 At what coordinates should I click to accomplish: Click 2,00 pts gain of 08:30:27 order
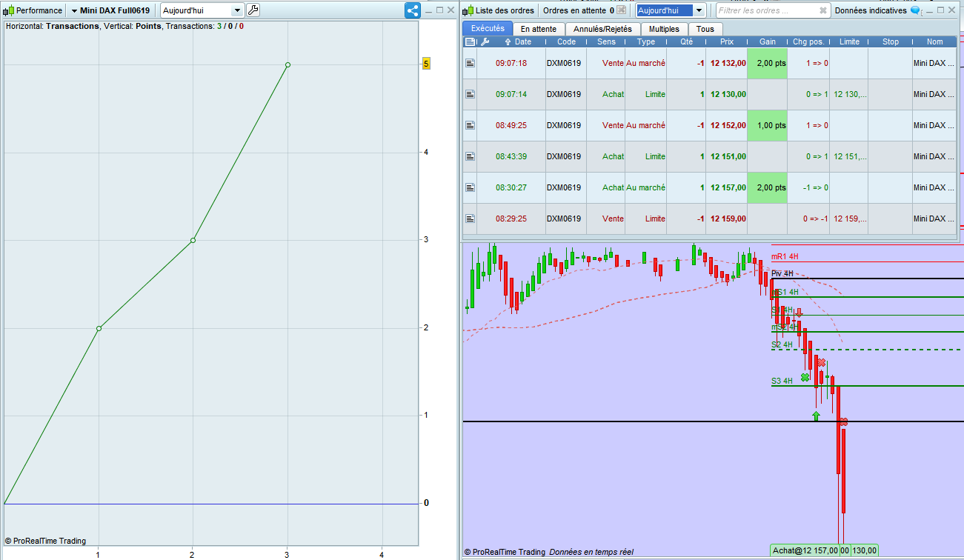click(x=768, y=188)
